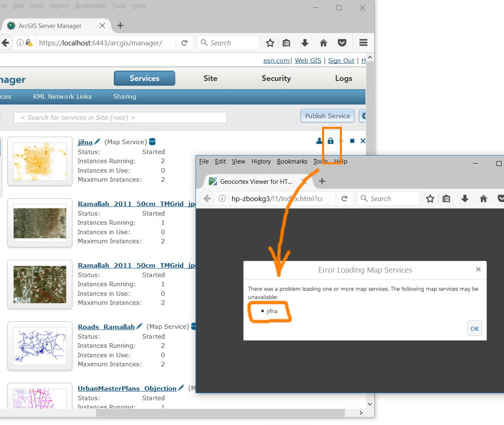The height and width of the screenshot is (425, 504).
Task: Open View menu in Geocortex window
Action: coord(238,161)
